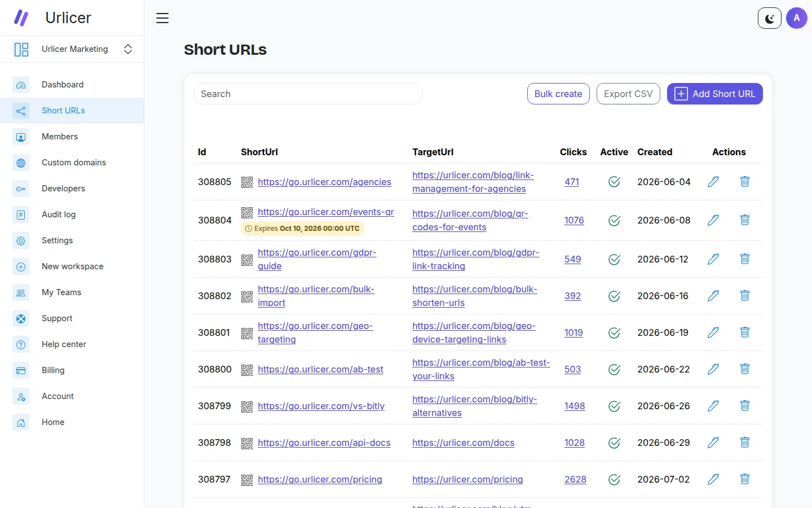Image resolution: width=812 pixels, height=508 pixels.
Task: Open Custom domains section
Action: (x=72, y=163)
